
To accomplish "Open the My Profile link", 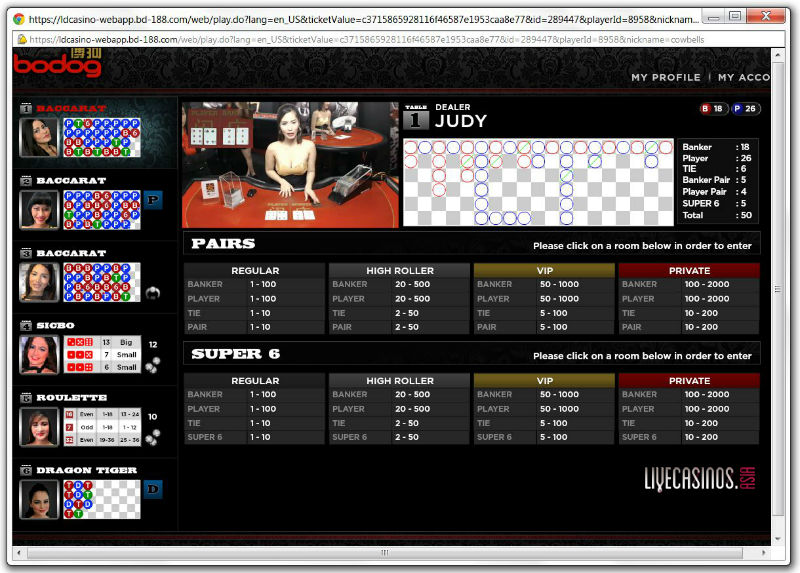I will coord(666,78).
